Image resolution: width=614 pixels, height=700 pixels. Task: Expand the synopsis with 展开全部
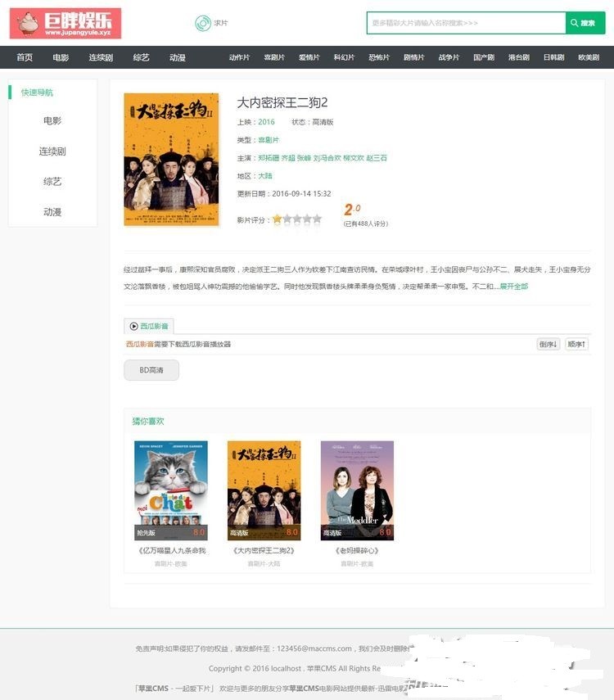click(x=514, y=287)
